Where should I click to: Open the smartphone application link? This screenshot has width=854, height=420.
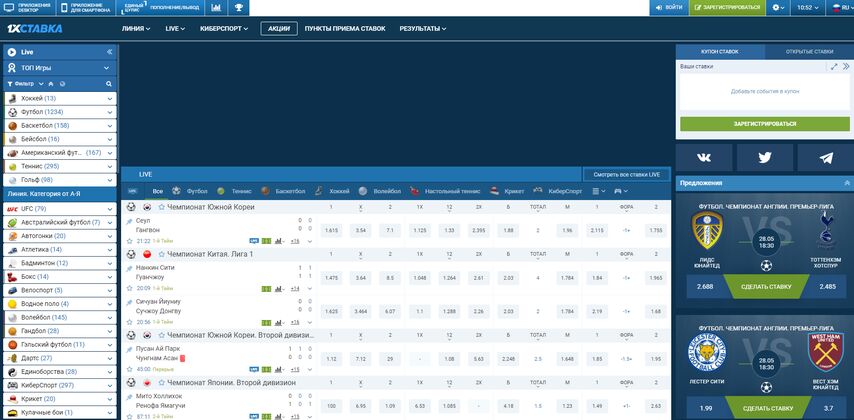86,8
